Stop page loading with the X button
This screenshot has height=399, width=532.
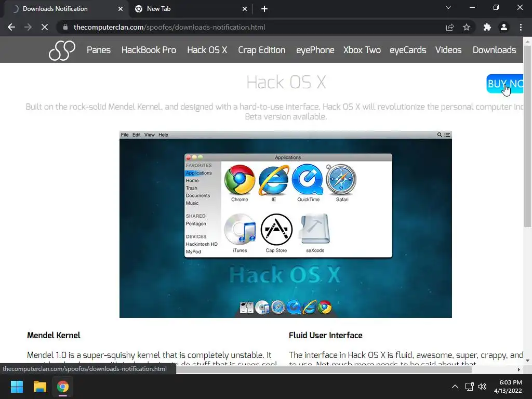pyautogui.click(x=45, y=27)
